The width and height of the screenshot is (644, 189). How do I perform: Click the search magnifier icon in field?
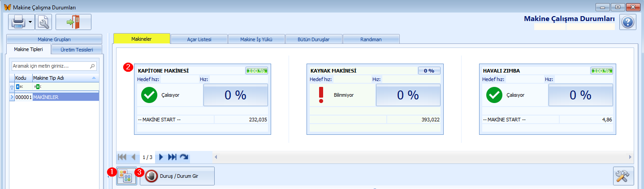(x=92, y=66)
